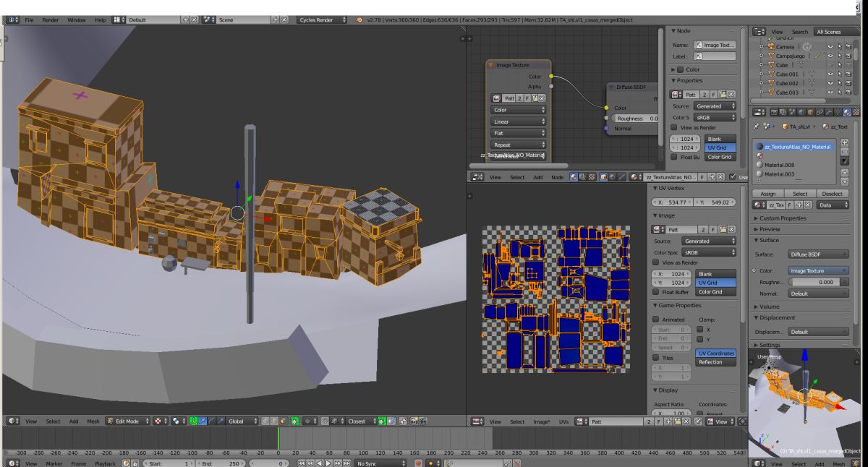The image size is (868, 467).
Task: Open the Global orientation dropdown
Action: (242, 421)
